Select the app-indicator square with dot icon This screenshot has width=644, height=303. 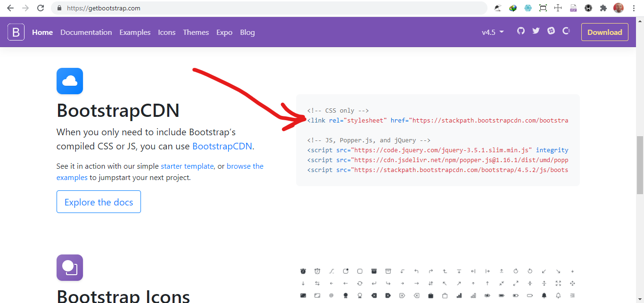[x=346, y=271]
